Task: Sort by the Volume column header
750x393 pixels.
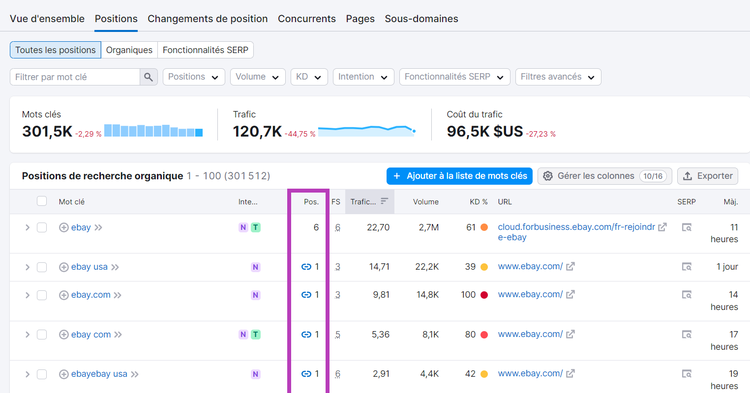Action: tap(426, 202)
